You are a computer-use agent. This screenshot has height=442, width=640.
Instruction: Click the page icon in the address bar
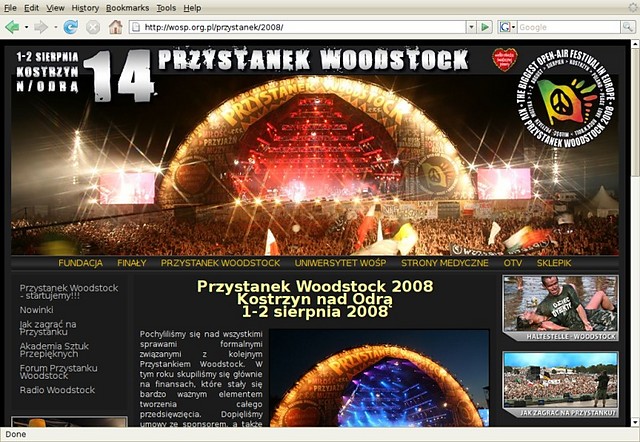point(136,27)
